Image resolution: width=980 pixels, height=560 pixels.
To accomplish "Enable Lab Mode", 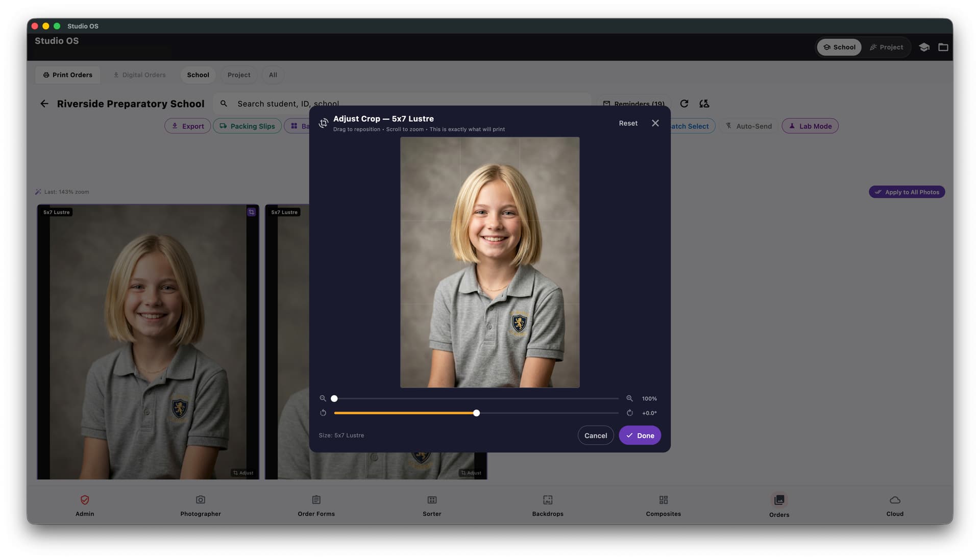I will tap(810, 125).
